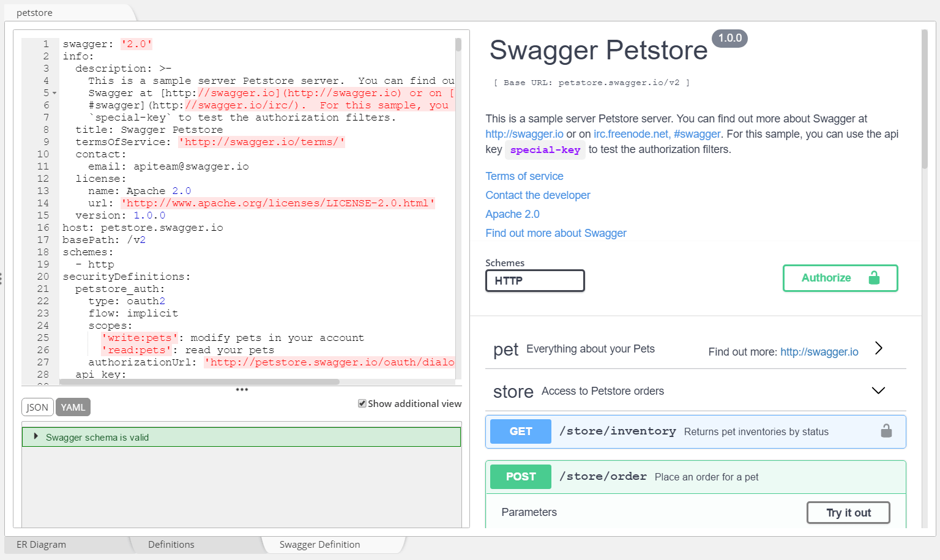Screen dimensions: 940x560
Task: Click the special-key api key badge
Action: [x=545, y=149]
